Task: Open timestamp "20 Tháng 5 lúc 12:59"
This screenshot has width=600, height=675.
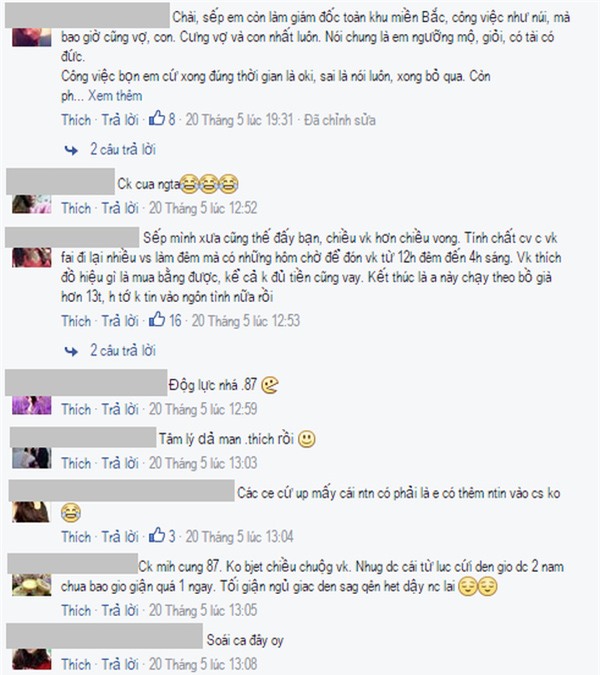Action: click(x=203, y=409)
